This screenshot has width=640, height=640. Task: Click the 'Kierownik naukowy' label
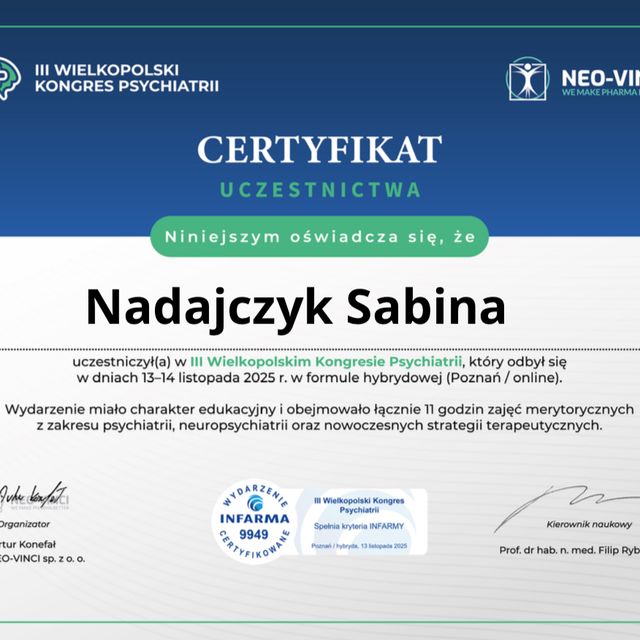(589, 524)
